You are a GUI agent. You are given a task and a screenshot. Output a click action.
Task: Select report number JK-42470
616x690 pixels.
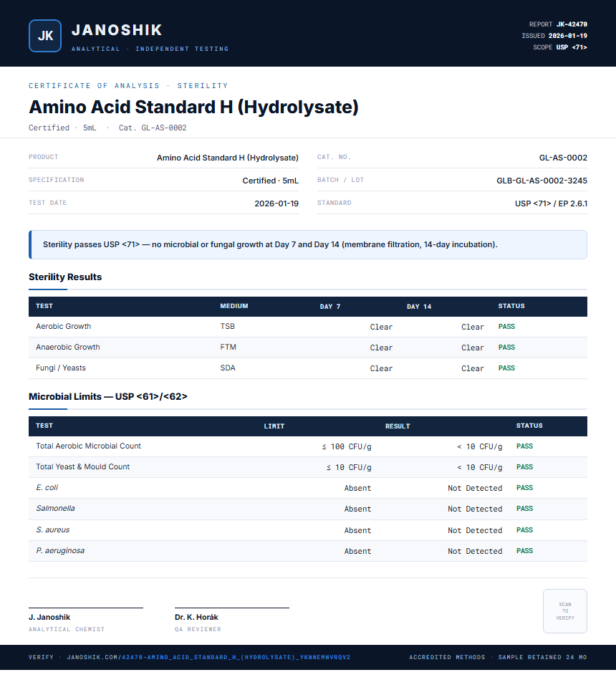(x=572, y=24)
